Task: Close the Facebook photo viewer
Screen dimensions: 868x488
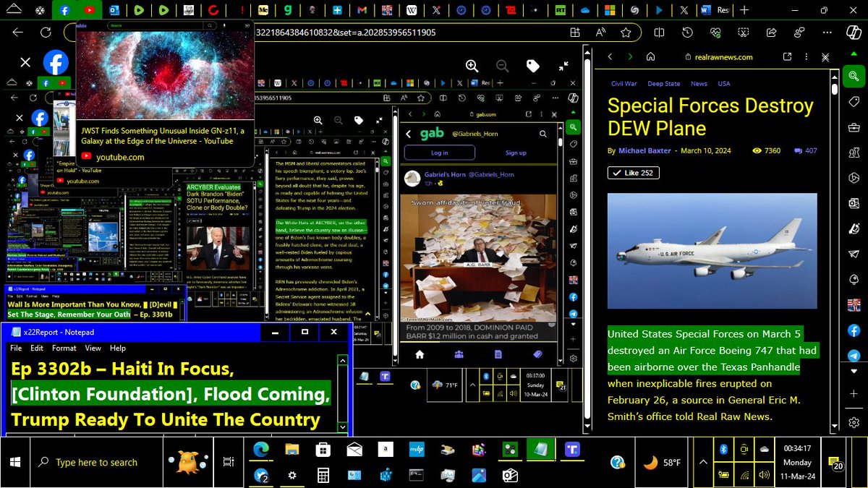Action: 25,63
